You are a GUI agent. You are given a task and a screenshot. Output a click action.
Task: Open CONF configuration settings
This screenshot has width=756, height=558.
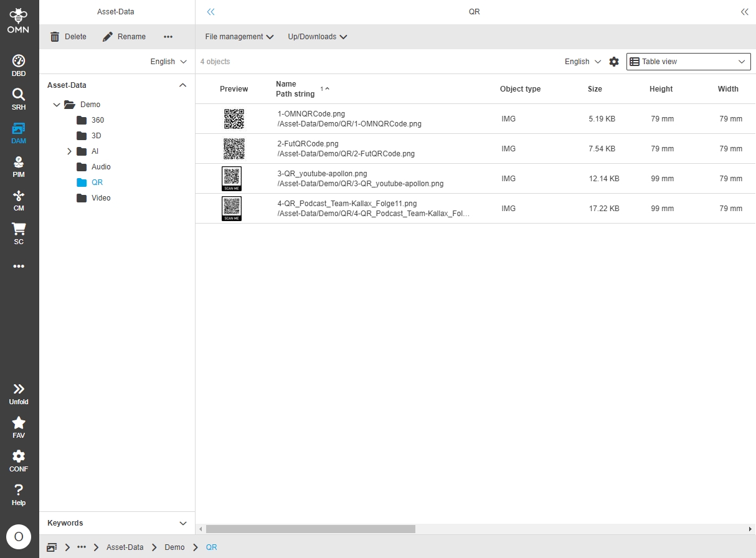19,461
